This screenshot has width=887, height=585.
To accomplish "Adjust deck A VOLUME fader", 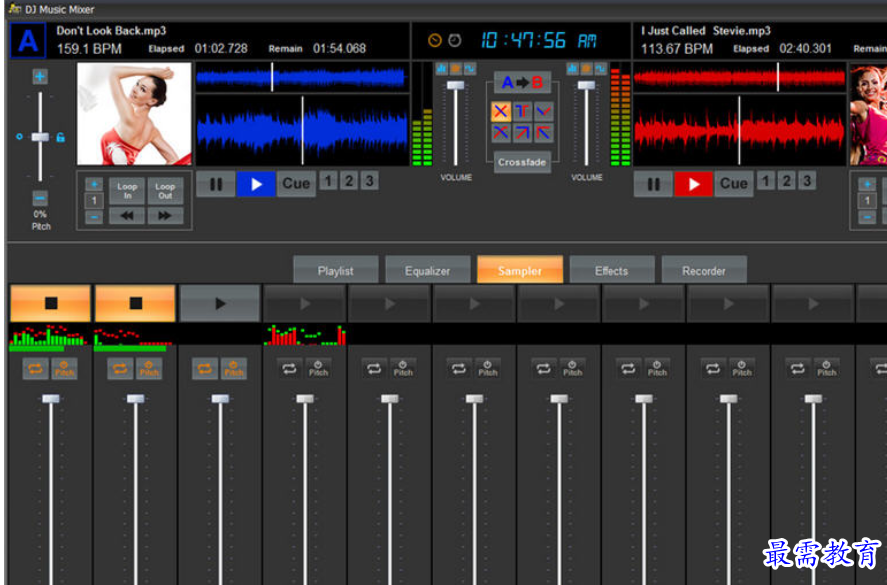I will (455, 85).
